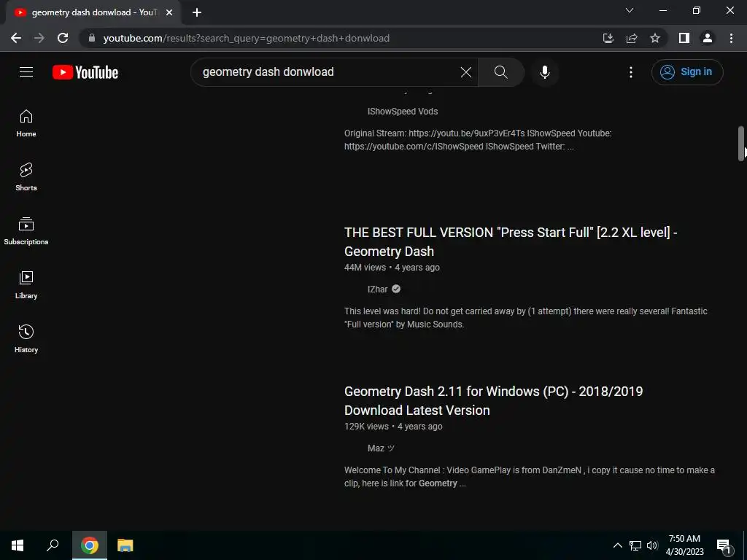
Task: Click the "Original Stream" description text
Action: coord(478,139)
